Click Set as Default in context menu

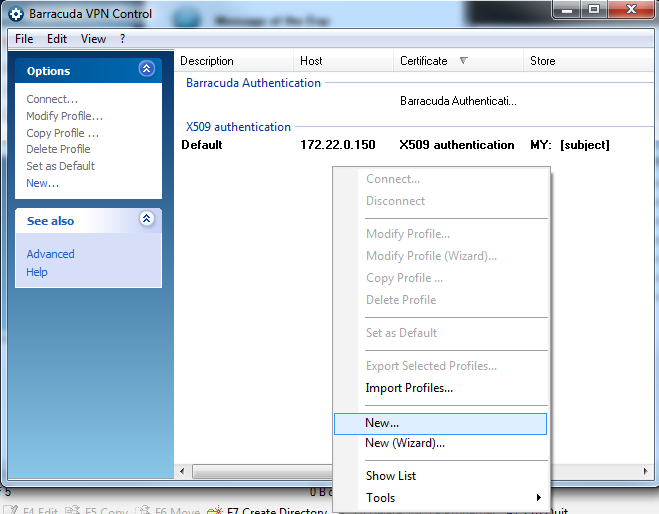coord(440,333)
